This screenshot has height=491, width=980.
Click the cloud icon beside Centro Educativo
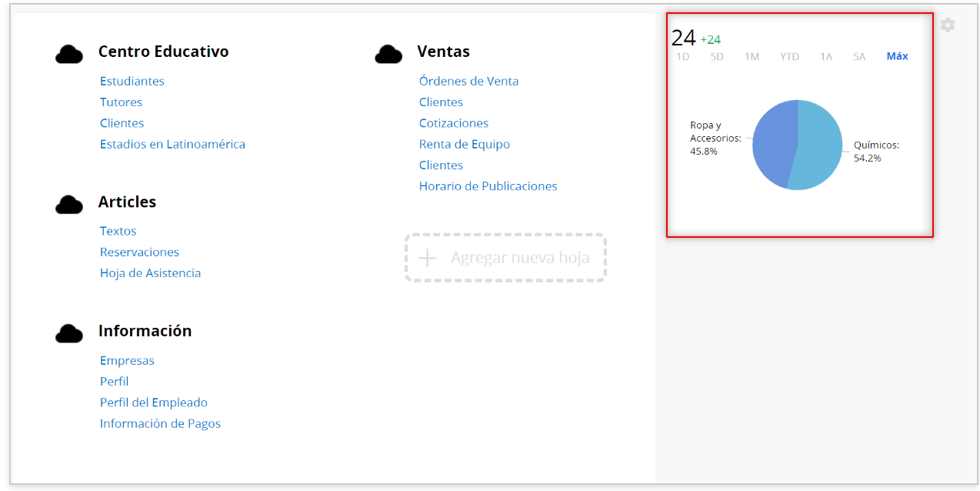69,54
